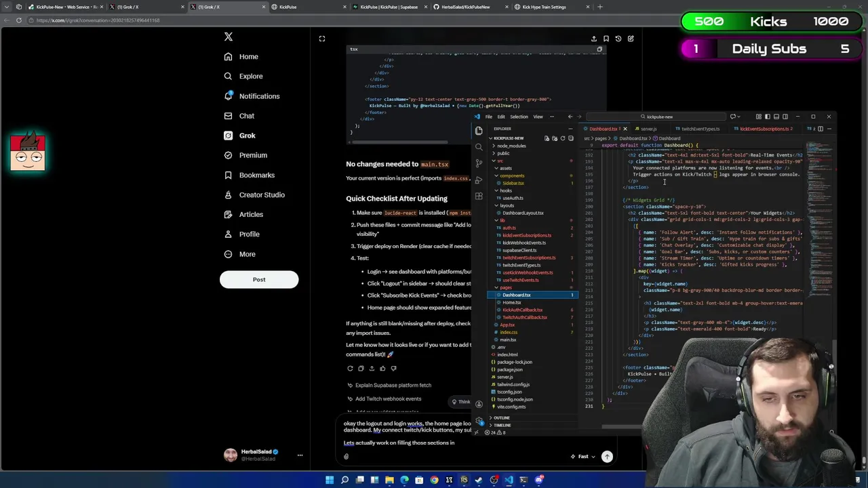Open Discord from the taskbar
This screenshot has height=488, width=868.
(538, 480)
